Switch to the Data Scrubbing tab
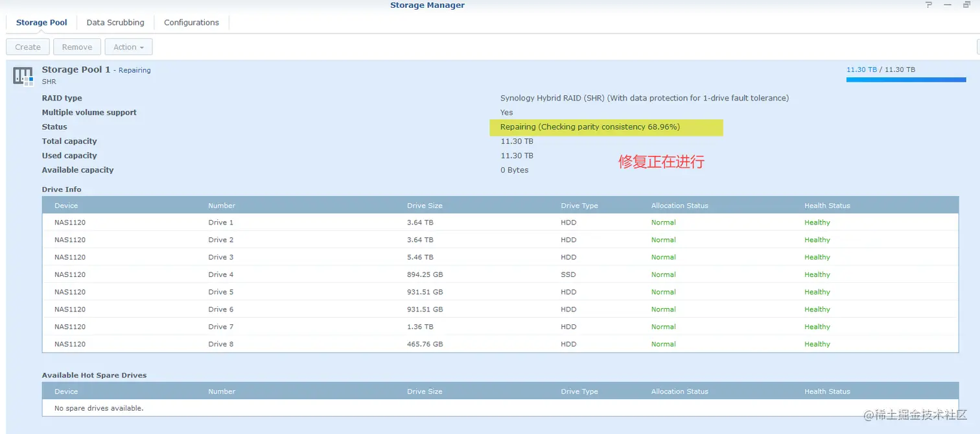The height and width of the screenshot is (434, 980). pyautogui.click(x=115, y=22)
